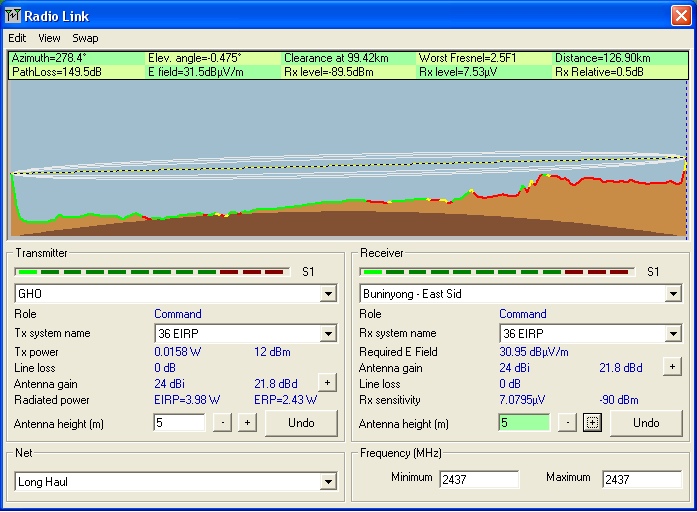This screenshot has width=697, height=512.
Task: Click the 12 dBm Tx power value
Action: [x=272, y=352]
